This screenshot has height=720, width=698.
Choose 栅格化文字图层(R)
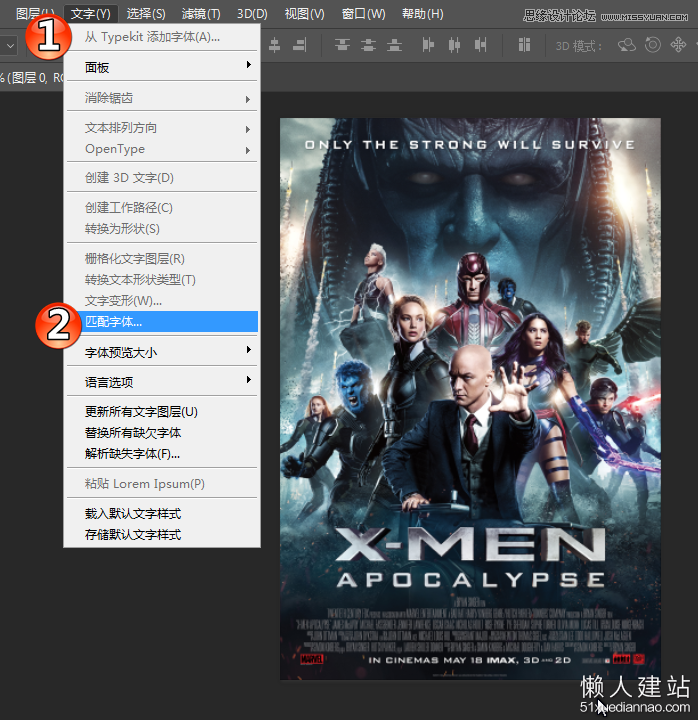162,259
